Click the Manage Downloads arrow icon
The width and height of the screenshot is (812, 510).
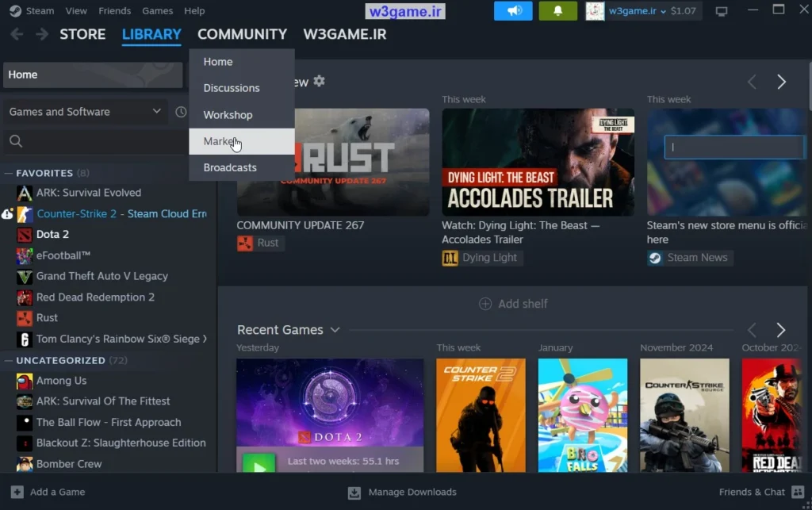(x=354, y=493)
